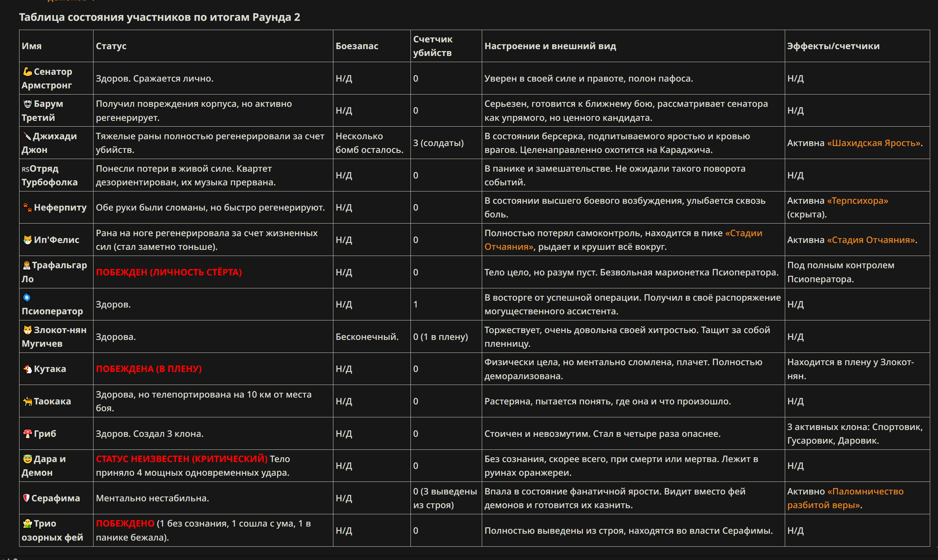Image resolution: width=938 pixels, height=560 pixels.
Task: Click the Статус column header
Action: (x=111, y=46)
